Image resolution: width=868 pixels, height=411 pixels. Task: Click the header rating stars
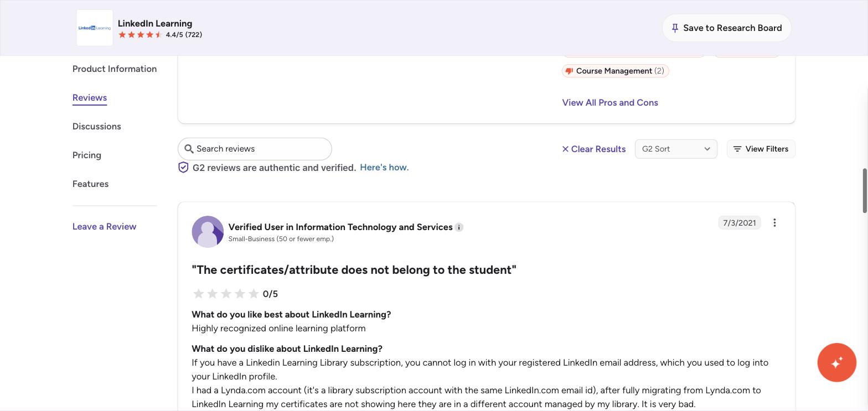[141, 35]
